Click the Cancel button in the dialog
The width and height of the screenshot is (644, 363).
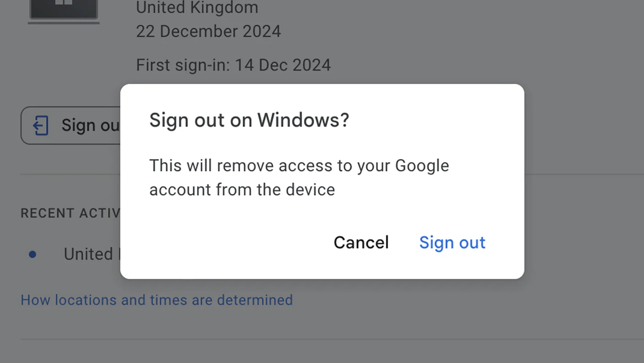coord(361,242)
